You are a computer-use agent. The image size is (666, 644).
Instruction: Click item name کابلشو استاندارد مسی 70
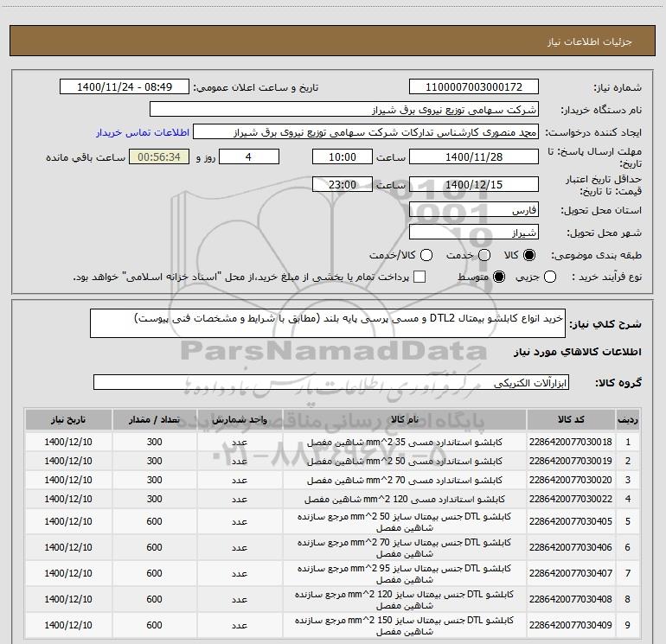(405, 480)
